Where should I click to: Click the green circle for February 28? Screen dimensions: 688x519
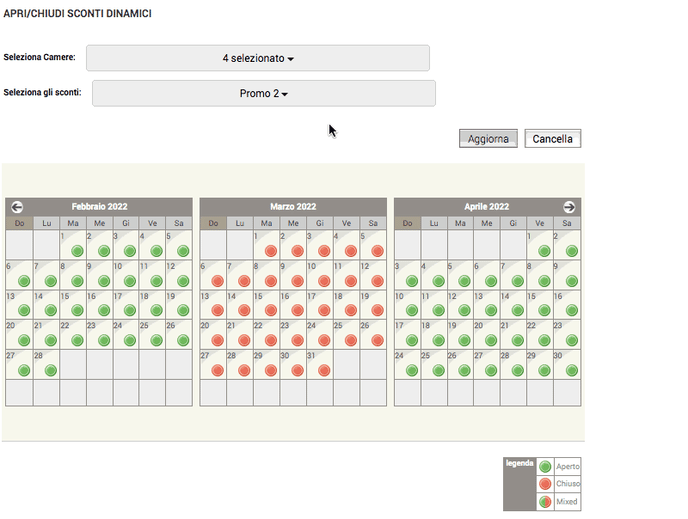(50, 370)
